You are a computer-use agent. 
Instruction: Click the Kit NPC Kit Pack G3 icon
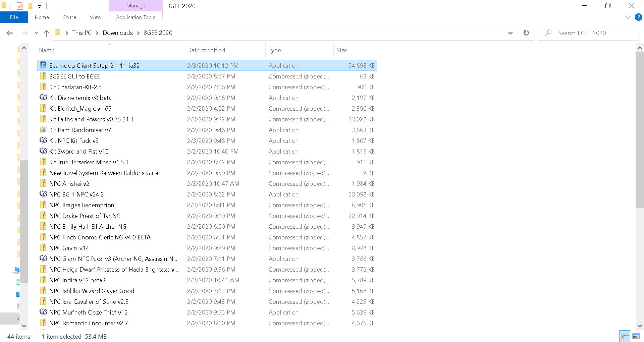tap(43, 140)
